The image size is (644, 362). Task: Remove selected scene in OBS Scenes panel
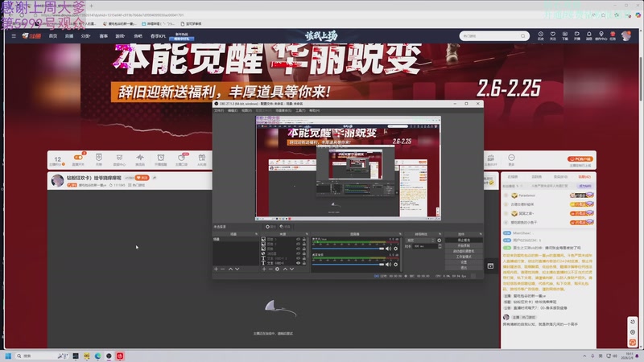pos(223,269)
